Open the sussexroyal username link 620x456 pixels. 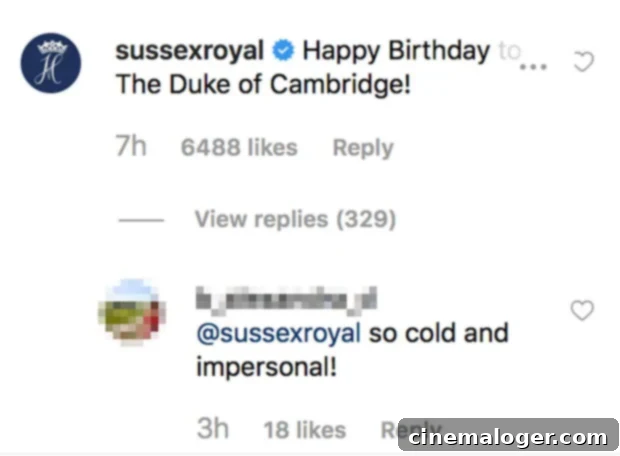(x=189, y=51)
